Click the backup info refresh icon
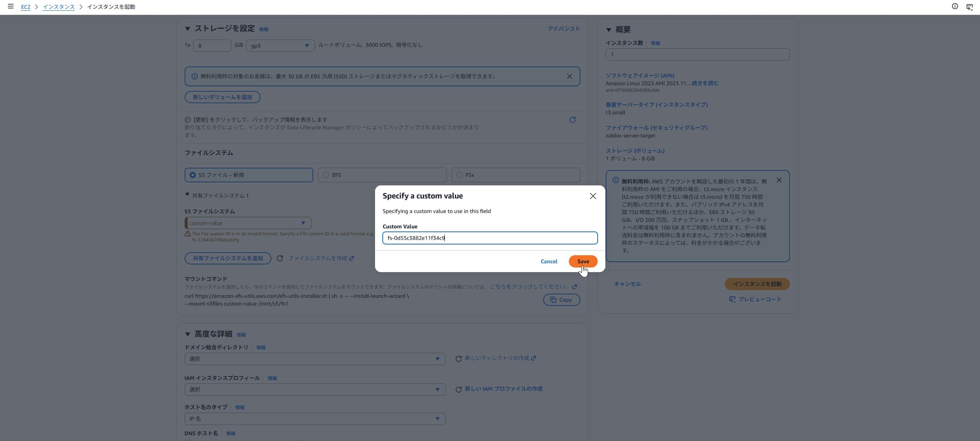Image resolution: width=980 pixels, height=441 pixels. click(x=572, y=120)
